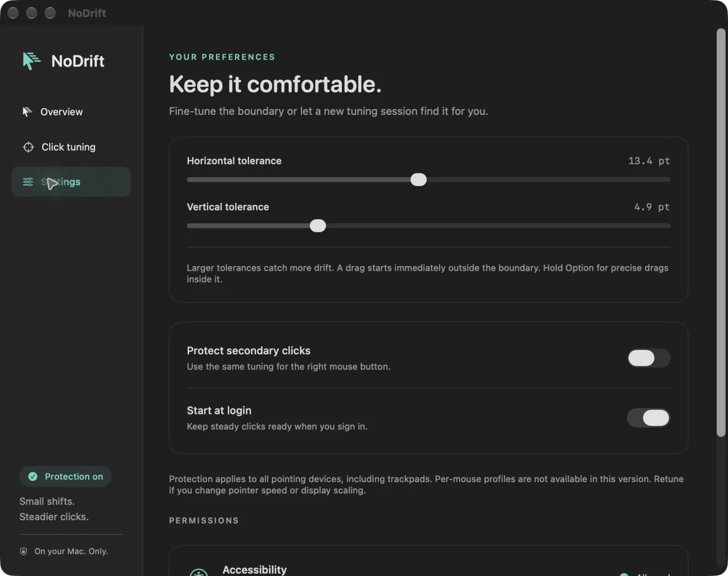728x576 pixels.
Task: Click the Click tuning crosshair icon
Action: coord(28,147)
